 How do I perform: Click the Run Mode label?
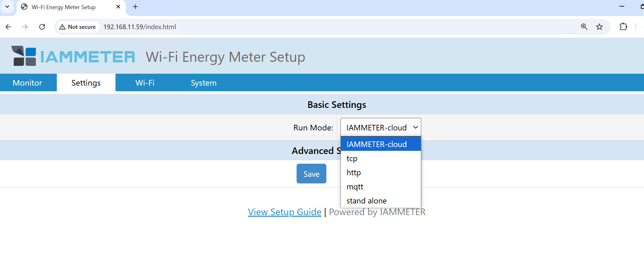pos(313,128)
